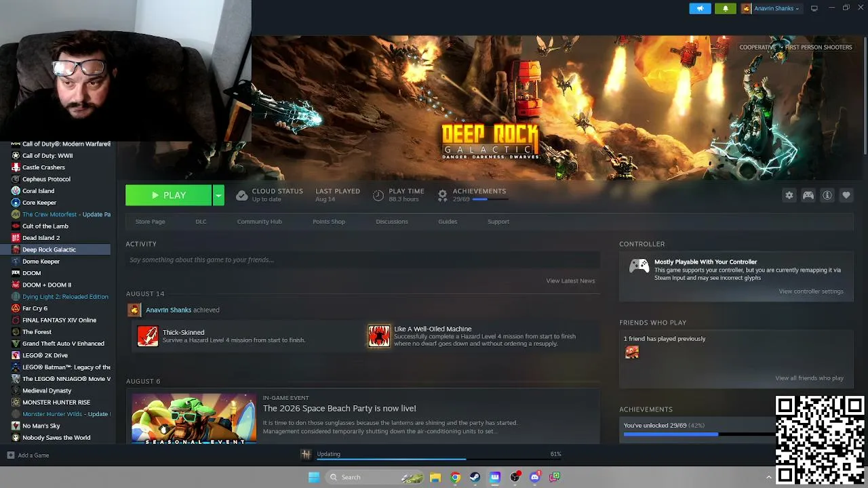Click the activity status input field
This screenshot has height=488, width=868.
pos(363,260)
